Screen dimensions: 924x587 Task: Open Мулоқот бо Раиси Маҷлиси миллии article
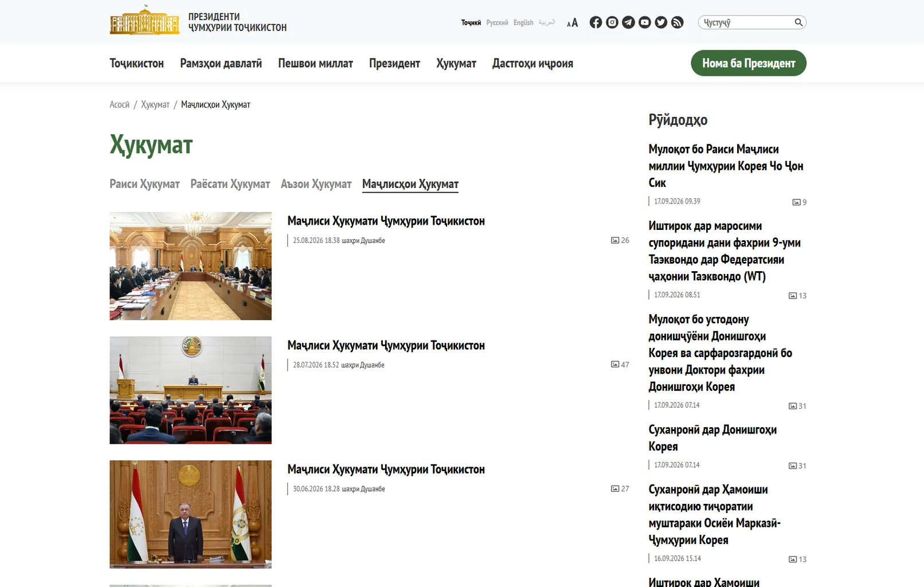726,166
